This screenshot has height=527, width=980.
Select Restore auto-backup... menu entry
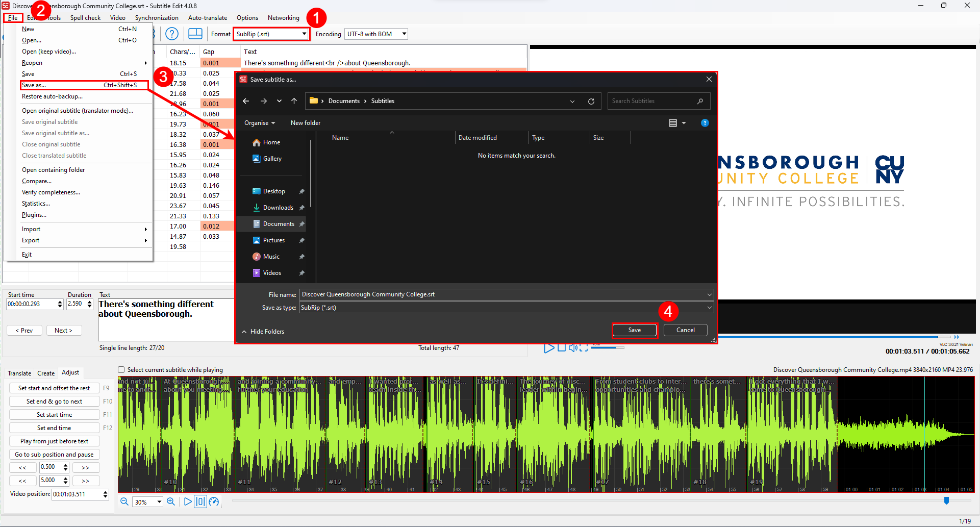78,96
